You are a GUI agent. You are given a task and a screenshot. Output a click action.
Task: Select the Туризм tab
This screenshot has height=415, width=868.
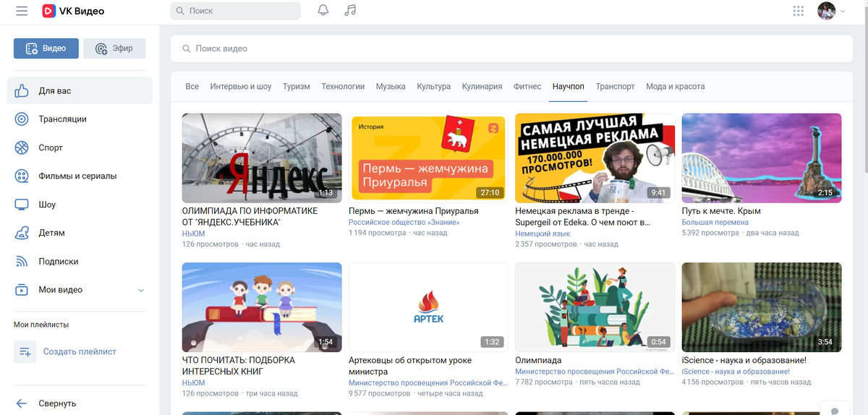(x=297, y=86)
